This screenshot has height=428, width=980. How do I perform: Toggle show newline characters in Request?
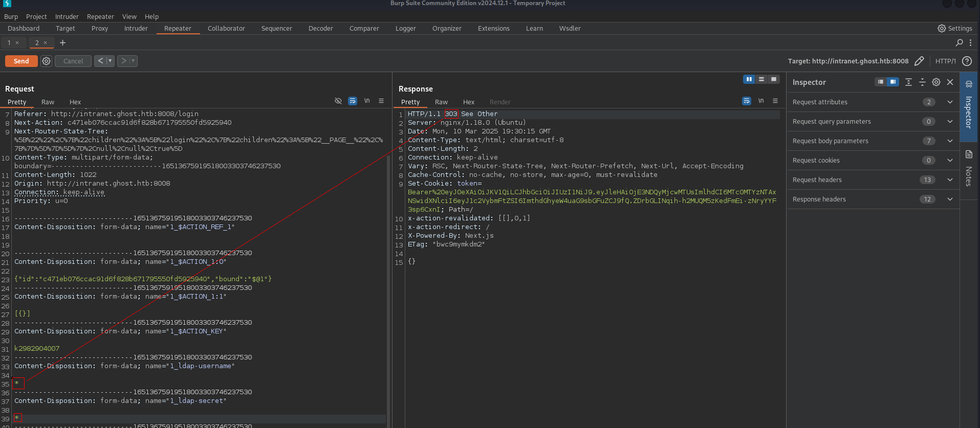click(x=367, y=101)
